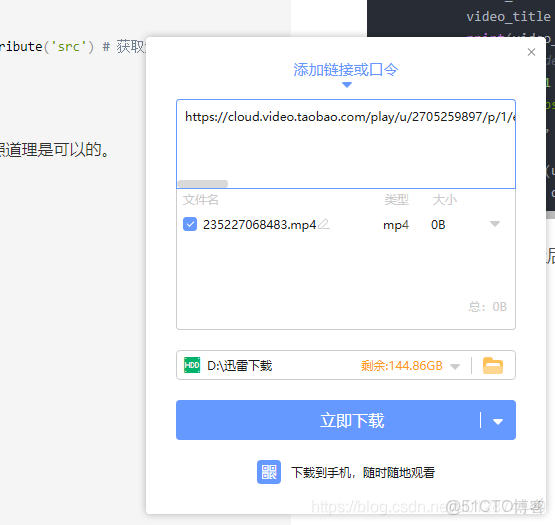This screenshot has width=555, height=525.
Task: Click the 0B size value in file row
Action: click(x=438, y=225)
